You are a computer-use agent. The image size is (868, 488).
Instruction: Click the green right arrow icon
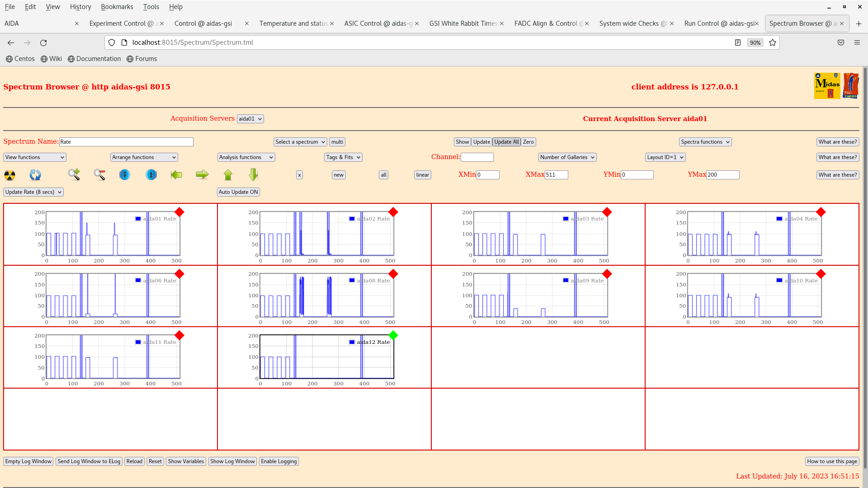[x=202, y=174]
